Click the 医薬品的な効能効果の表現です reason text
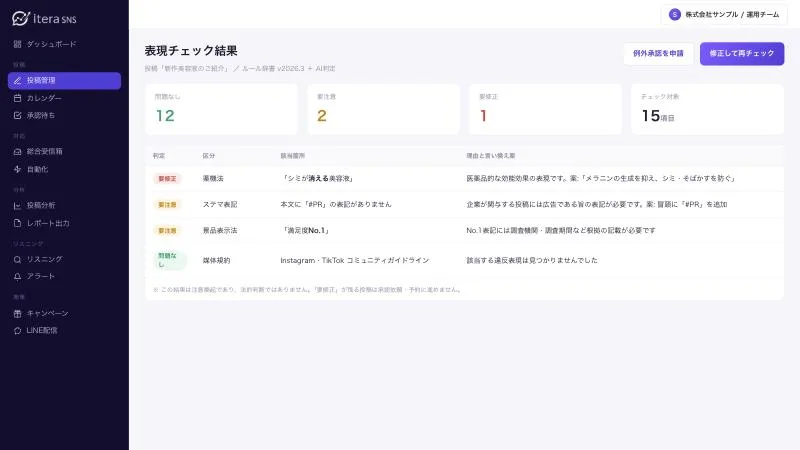 (x=601, y=179)
